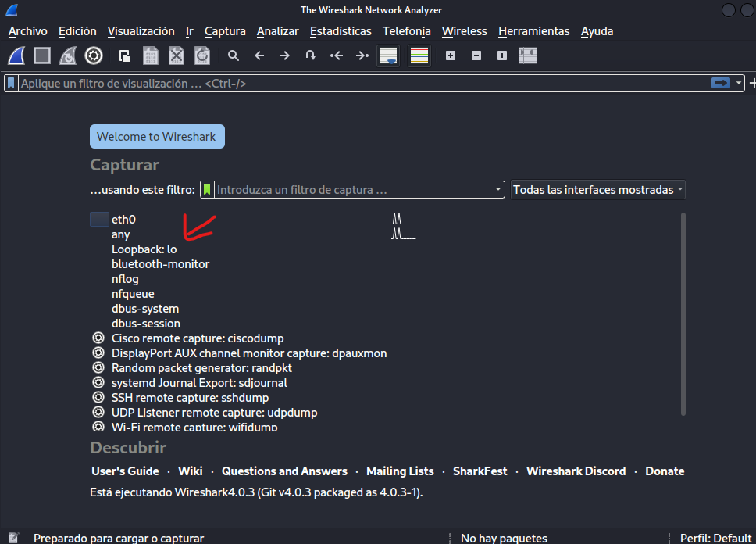Save capture file icon
Screen dimensions: 756x544
[151, 55]
